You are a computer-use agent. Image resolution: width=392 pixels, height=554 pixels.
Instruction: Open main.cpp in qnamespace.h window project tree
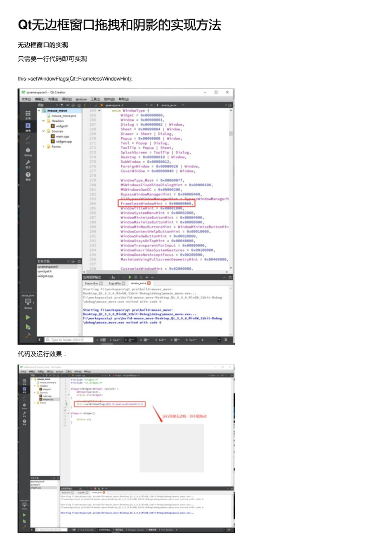[62, 136]
